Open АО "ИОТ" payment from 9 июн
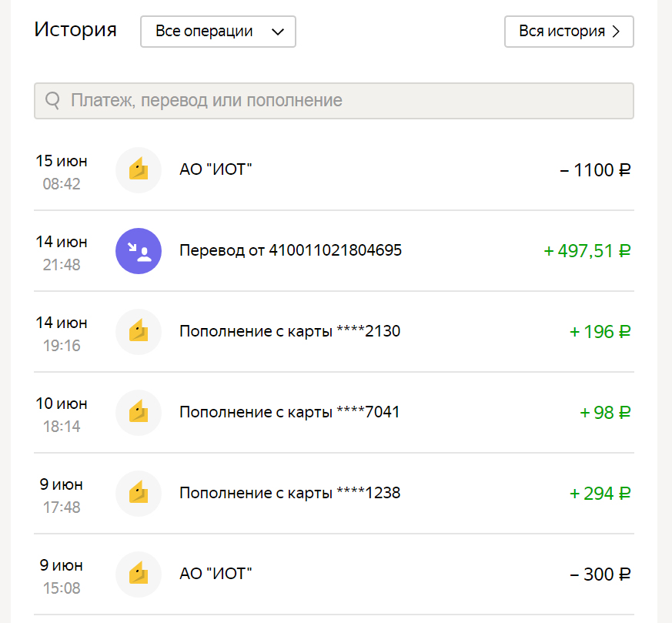Viewport: 672px width, 623px height. tap(216, 574)
